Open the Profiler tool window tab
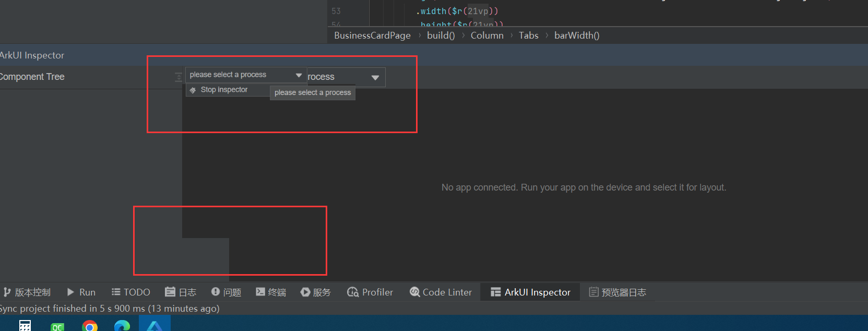868x331 pixels. pos(370,292)
